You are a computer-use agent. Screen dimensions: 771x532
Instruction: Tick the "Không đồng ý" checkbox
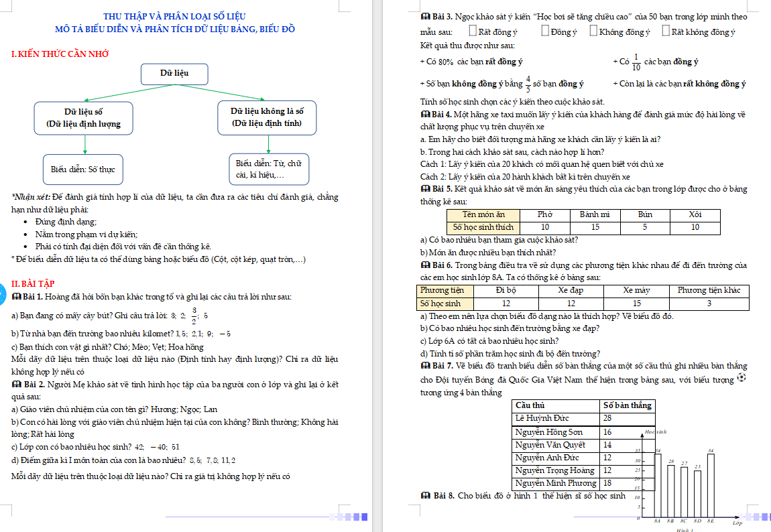coord(594,31)
